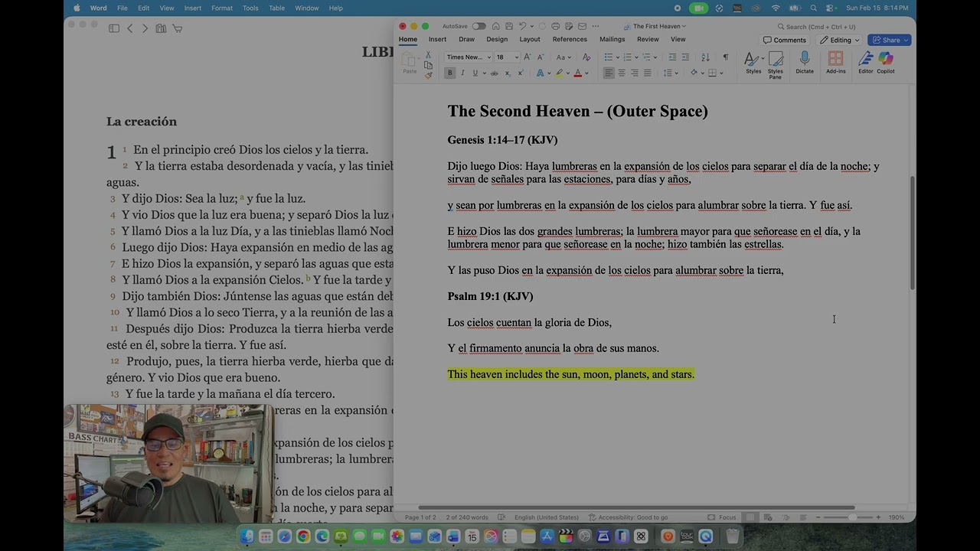The image size is (980, 551).
Task: Click the Comments button
Action: point(785,40)
